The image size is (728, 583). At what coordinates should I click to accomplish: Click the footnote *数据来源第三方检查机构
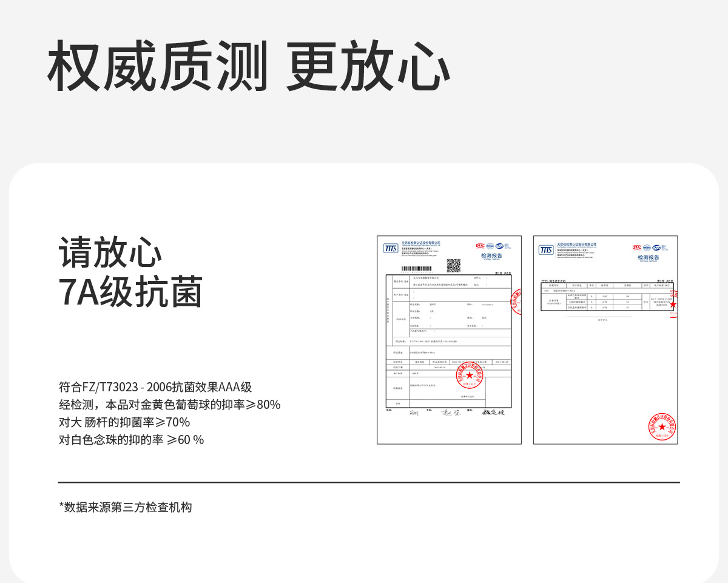[126, 507]
